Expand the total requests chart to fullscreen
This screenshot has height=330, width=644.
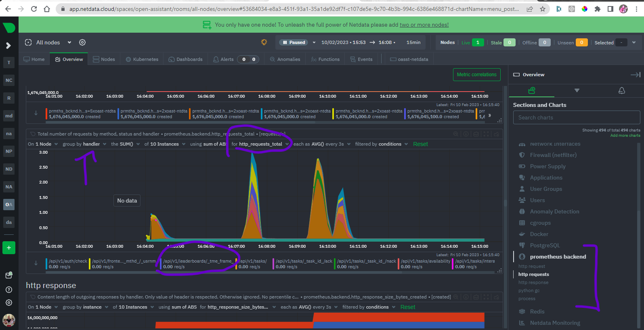(x=487, y=134)
